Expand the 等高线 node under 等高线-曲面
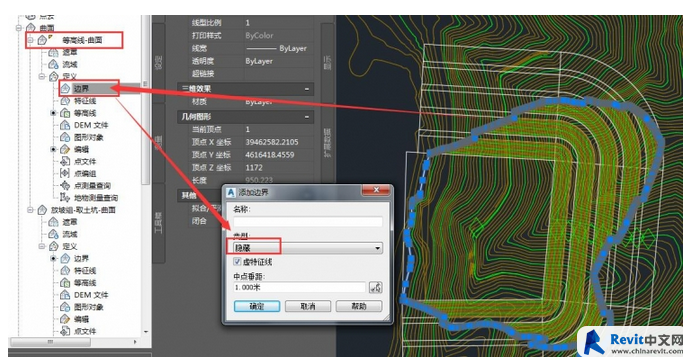This screenshot has width=694, height=363. 53,113
